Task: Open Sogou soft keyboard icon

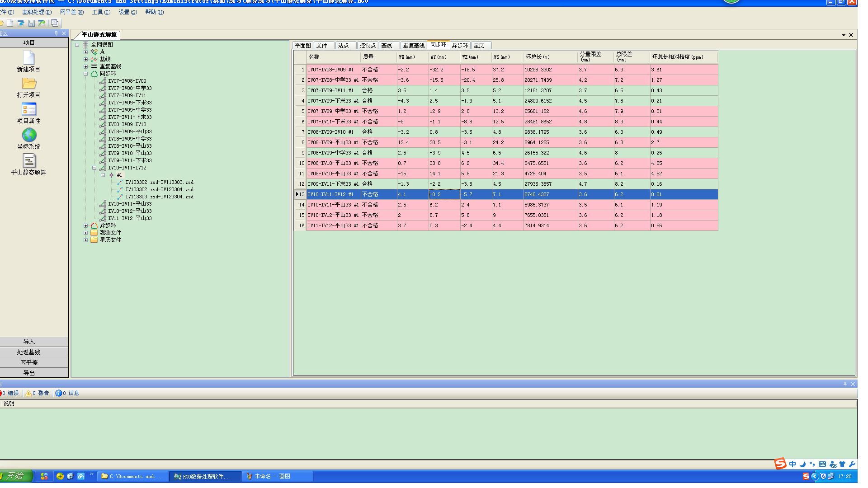Action: click(822, 464)
